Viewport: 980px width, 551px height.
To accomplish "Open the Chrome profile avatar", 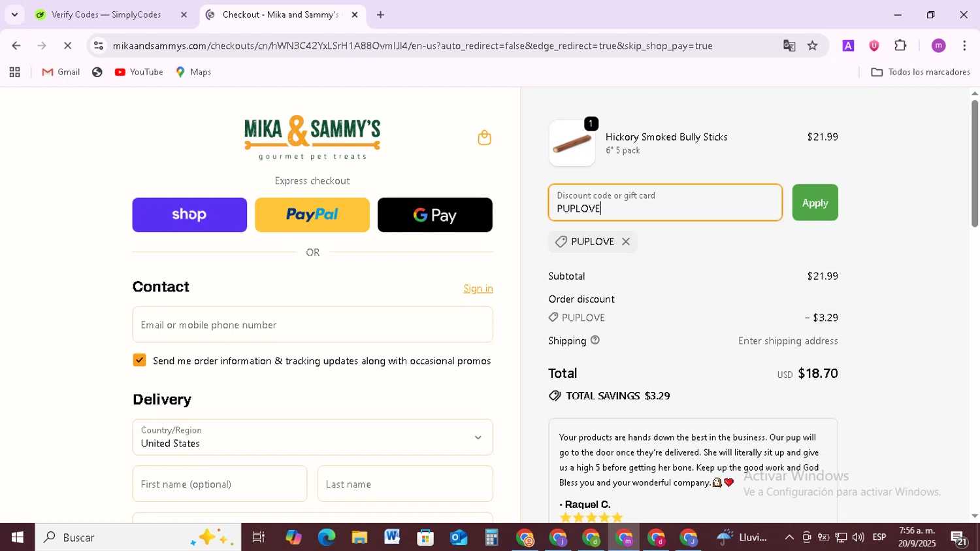I will (939, 46).
